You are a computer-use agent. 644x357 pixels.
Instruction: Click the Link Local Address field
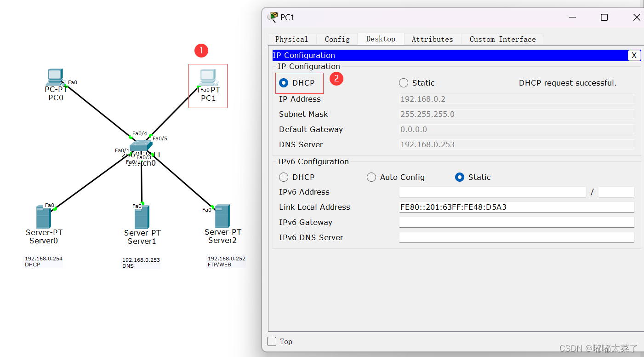516,207
